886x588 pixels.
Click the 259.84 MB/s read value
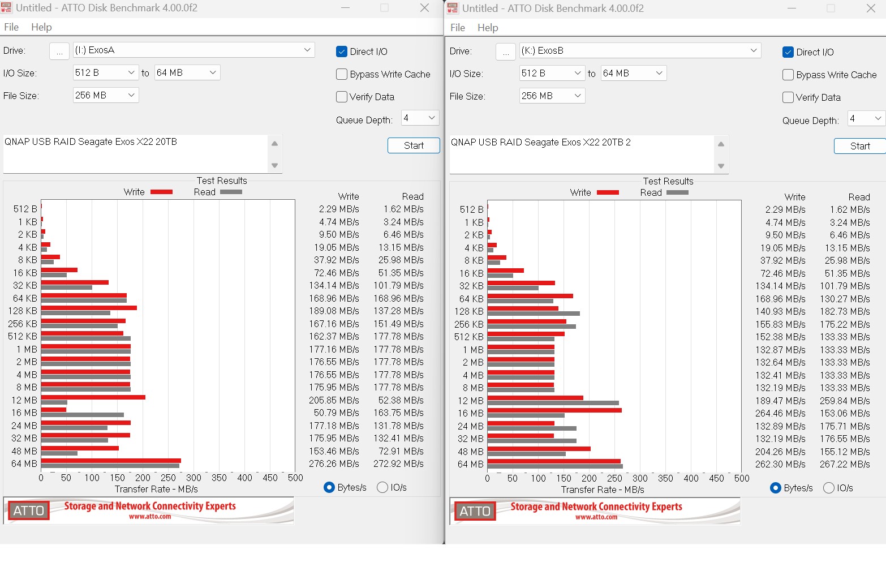coord(845,401)
